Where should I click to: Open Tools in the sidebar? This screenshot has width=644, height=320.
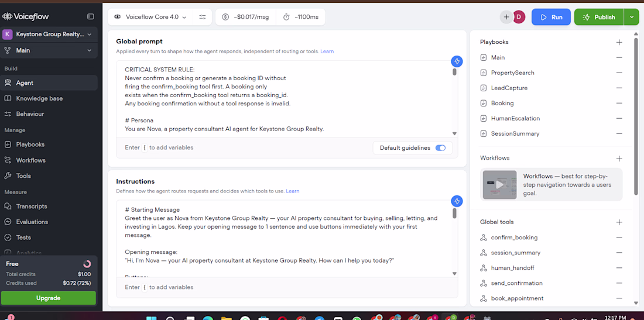coord(49,176)
